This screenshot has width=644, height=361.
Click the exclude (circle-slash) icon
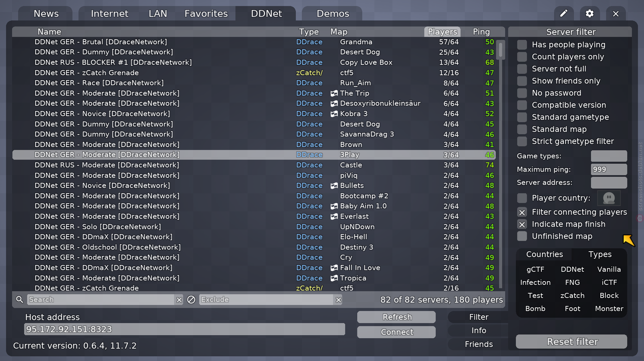tap(191, 300)
